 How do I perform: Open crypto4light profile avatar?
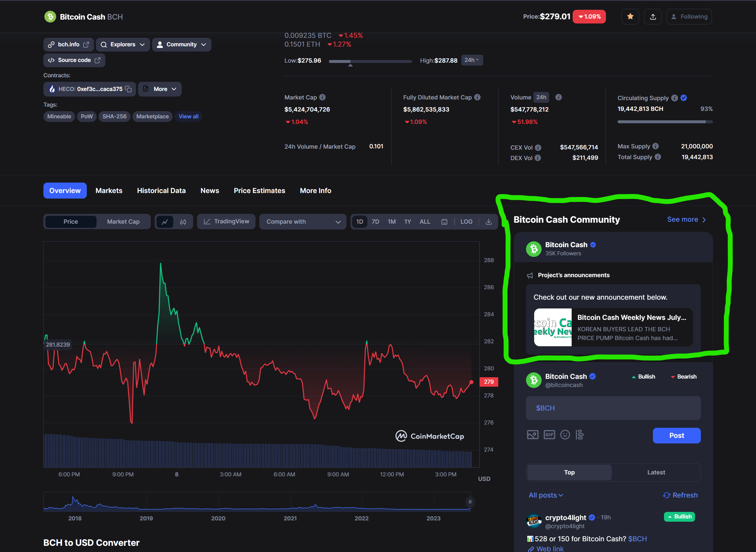534,521
